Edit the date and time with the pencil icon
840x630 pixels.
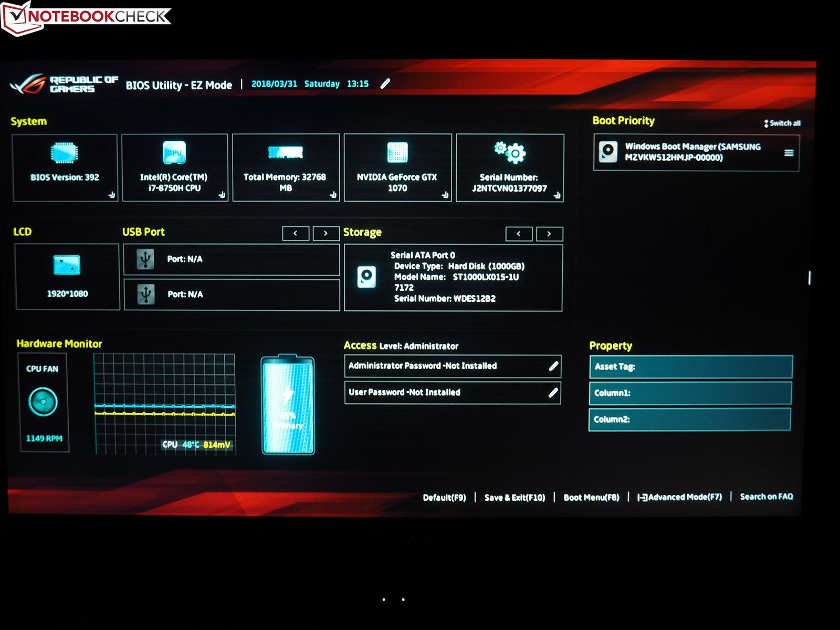click(385, 83)
